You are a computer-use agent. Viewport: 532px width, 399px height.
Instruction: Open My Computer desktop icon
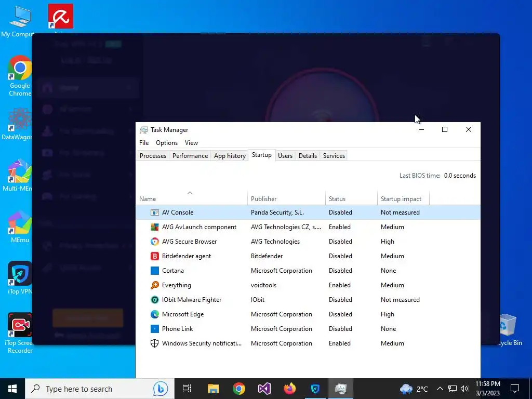tap(18, 21)
